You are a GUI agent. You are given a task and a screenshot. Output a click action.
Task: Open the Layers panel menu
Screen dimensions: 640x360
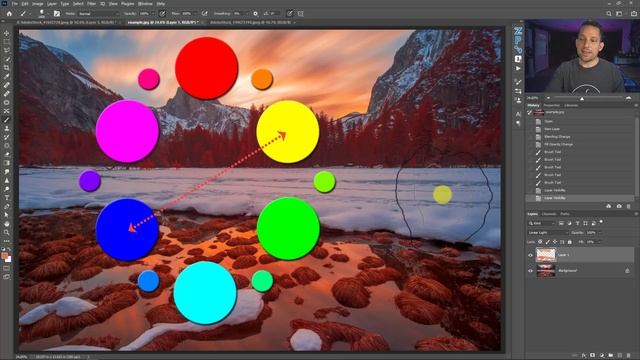pos(636,213)
